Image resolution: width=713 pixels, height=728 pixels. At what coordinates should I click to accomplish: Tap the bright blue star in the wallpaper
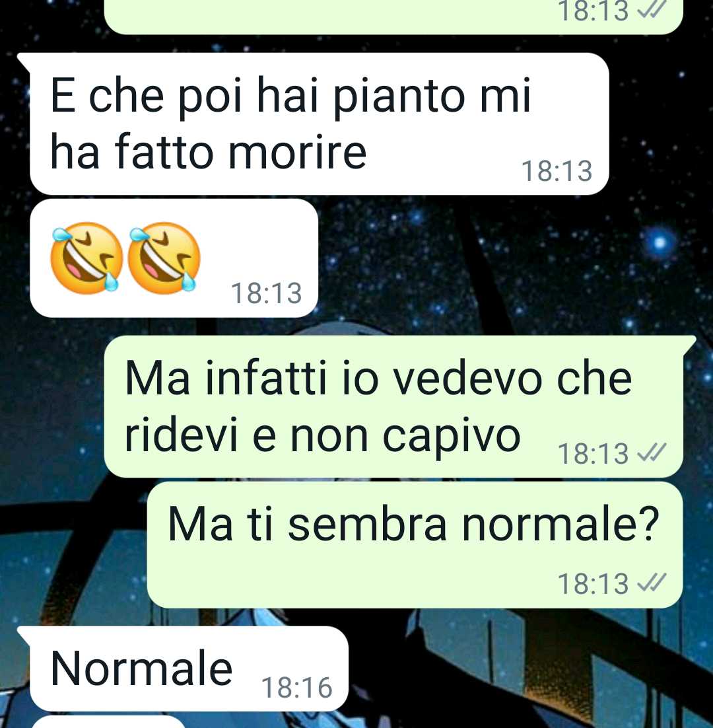click(659, 242)
